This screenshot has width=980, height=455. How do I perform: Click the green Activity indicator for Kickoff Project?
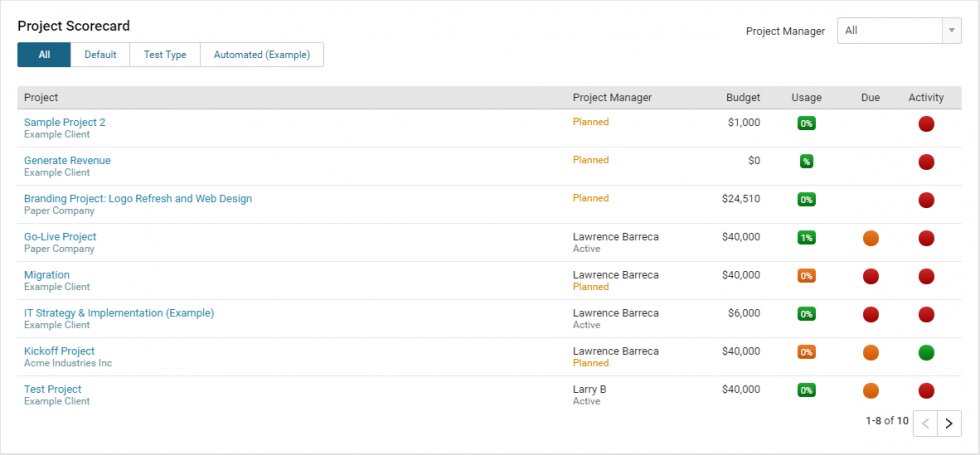(x=926, y=352)
